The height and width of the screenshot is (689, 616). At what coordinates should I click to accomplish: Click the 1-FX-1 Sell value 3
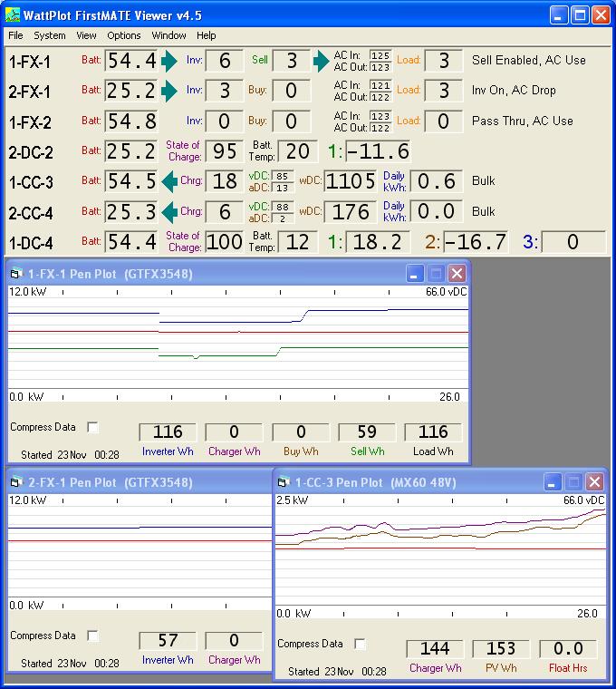(292, 61)
